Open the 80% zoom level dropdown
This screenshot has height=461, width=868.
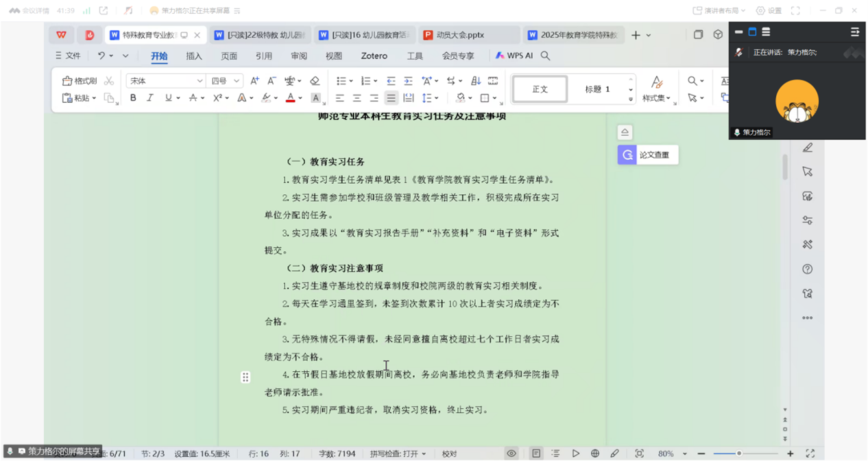click(x=672, y=453)
